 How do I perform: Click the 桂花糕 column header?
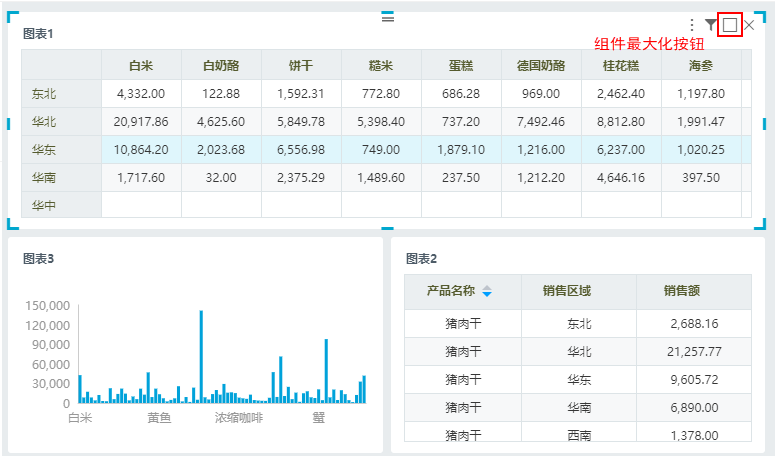[x=621, y=66]
